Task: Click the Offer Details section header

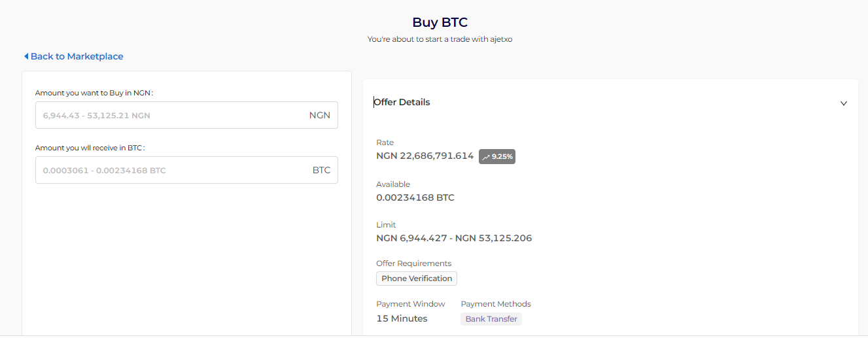Action: (402, 103)
